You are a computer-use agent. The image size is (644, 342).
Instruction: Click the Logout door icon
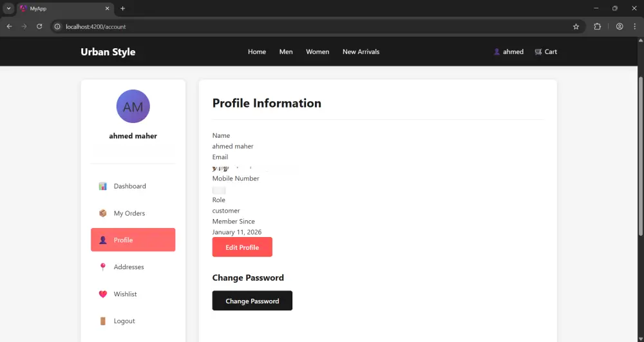102,321
